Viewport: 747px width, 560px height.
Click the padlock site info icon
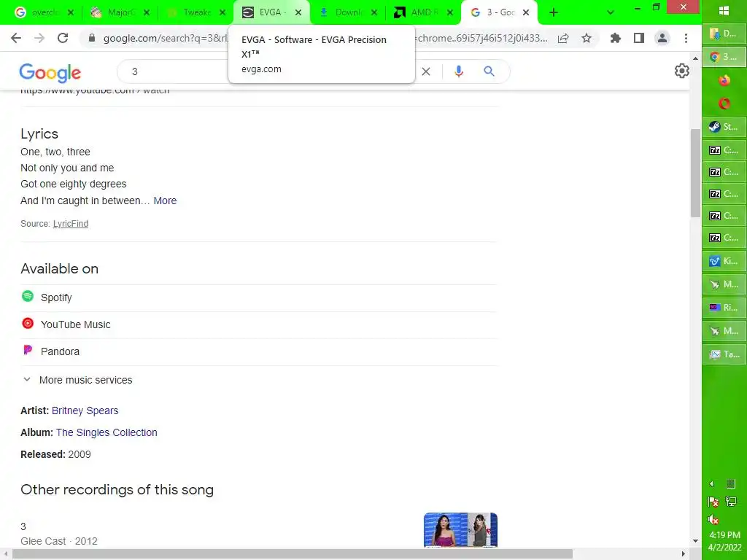click(x=92, y=38)
